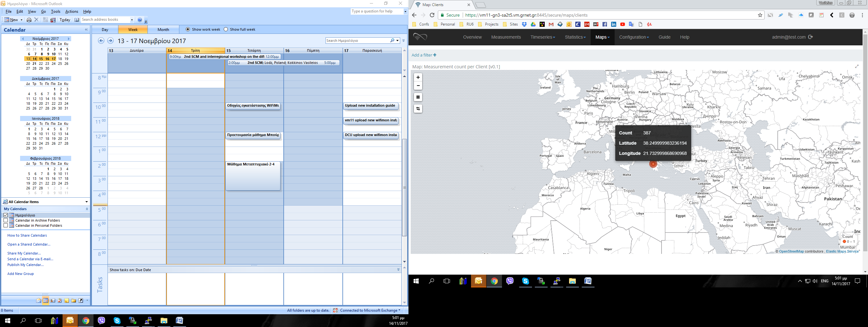Viewport: 868px width, 327px height.
Task: Open View Group Schedules icon in Outlook toolbar
Action: (x=53, y=20)
